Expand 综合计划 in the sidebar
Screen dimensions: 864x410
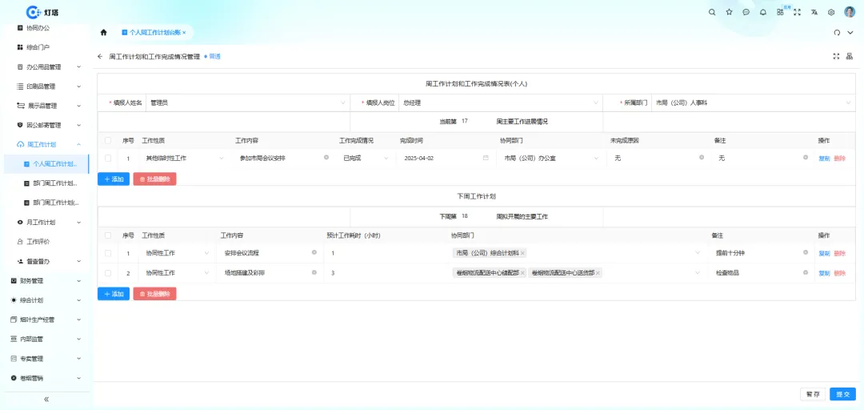(46, 300)
